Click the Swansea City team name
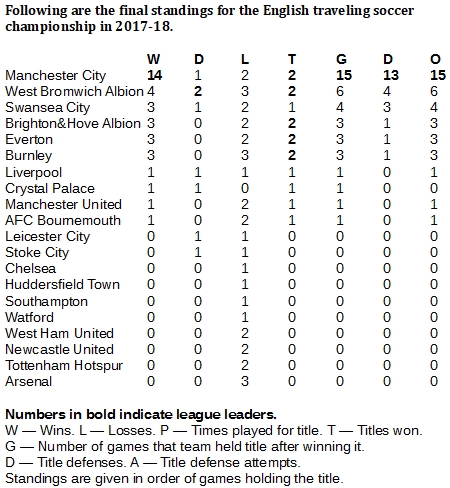 (x=48, y=108)
